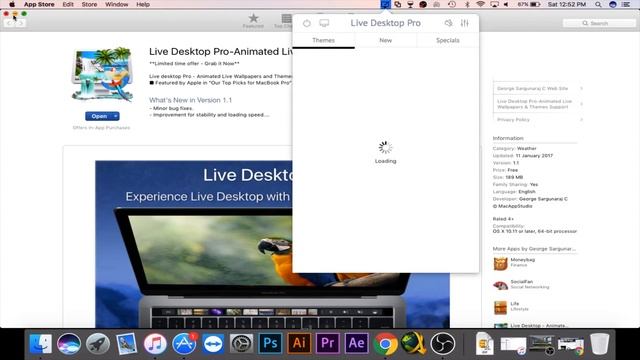The image size is (640, 360).
Task: Switch to the New tab
Action: 385,40
